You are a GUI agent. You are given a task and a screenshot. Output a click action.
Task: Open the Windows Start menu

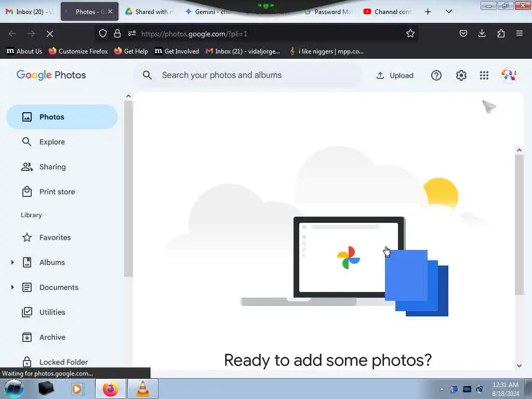(14, 389)
